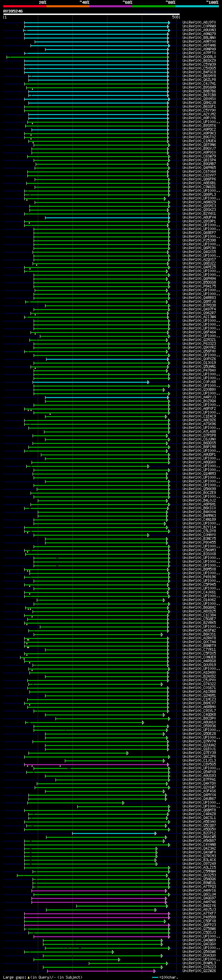The image size is (222, 980).
Task: Select the UniRef100_C5JPV0 entry
Action: point(199,680)
